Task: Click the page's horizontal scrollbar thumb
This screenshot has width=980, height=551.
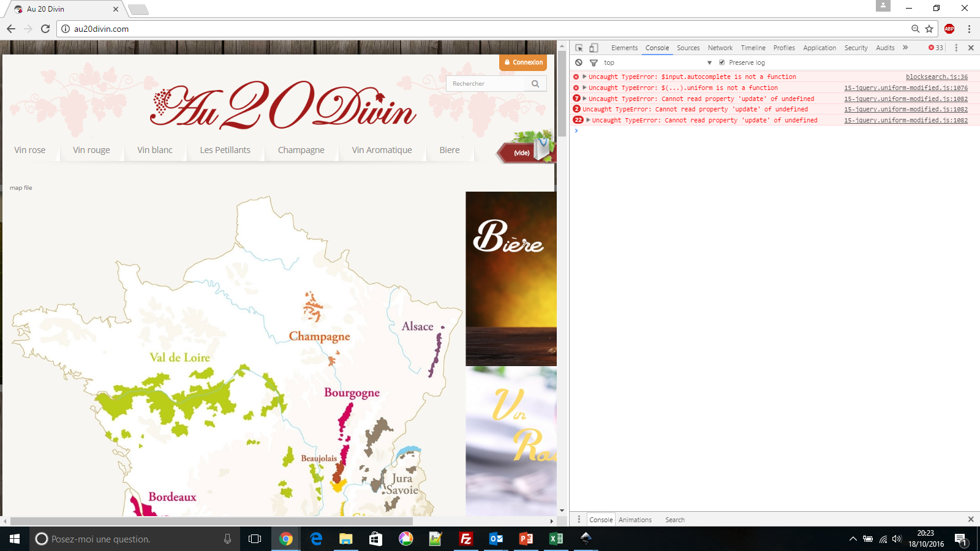Action: [x=211, y=521]
